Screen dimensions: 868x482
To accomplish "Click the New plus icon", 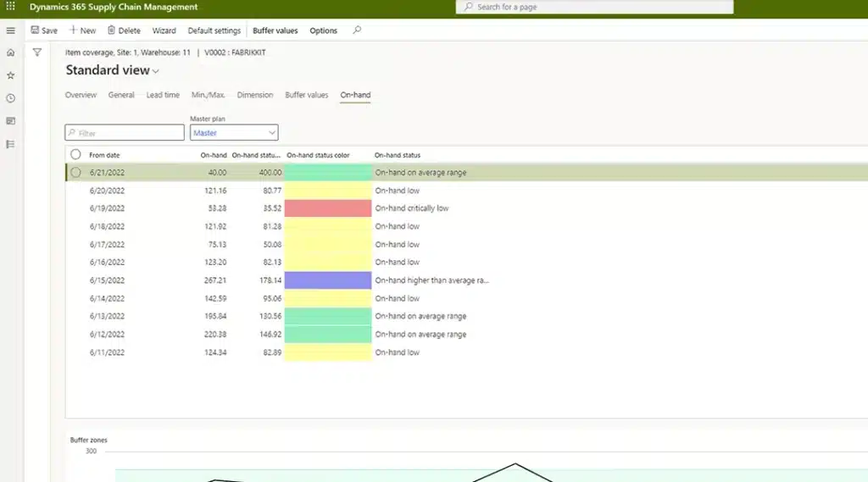I will coord(73,30).
